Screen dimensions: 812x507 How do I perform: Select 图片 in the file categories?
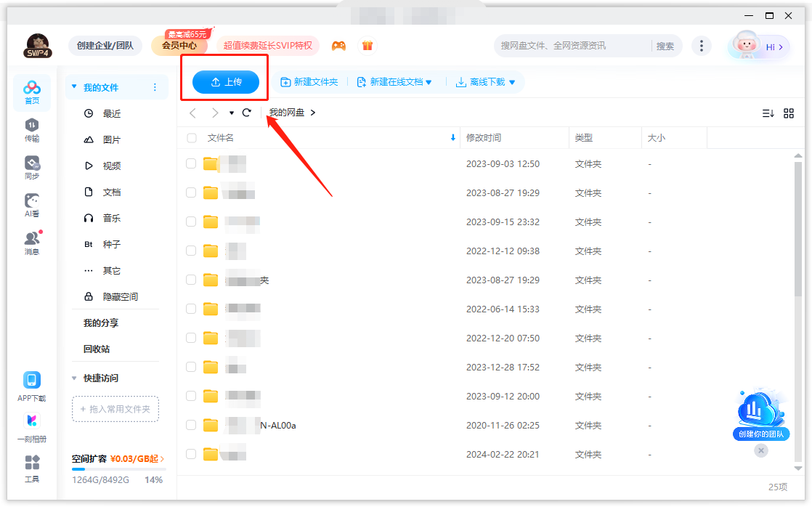point(112,140)
